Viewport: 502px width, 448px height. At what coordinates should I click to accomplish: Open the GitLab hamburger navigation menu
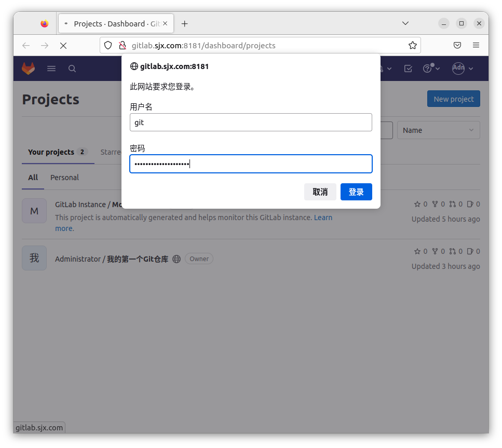click(51, 69)
